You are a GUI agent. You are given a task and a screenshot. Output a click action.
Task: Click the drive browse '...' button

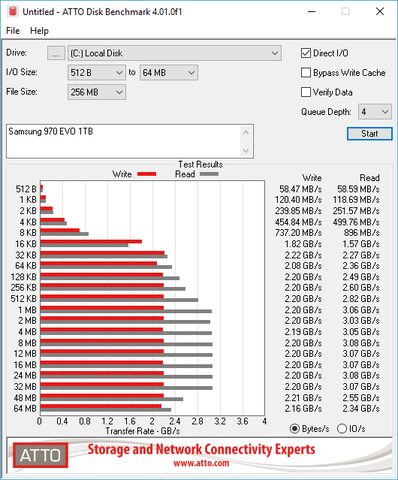pos(56,53)
